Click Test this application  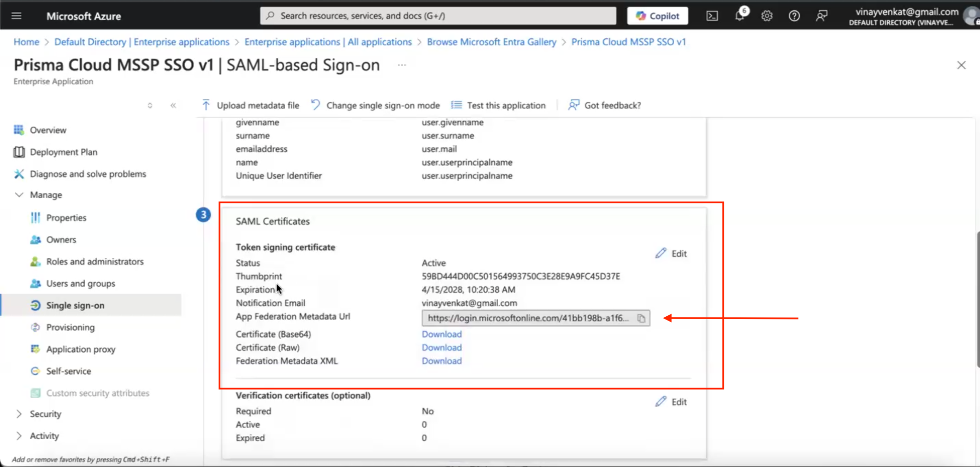click(x=498, y=105)
